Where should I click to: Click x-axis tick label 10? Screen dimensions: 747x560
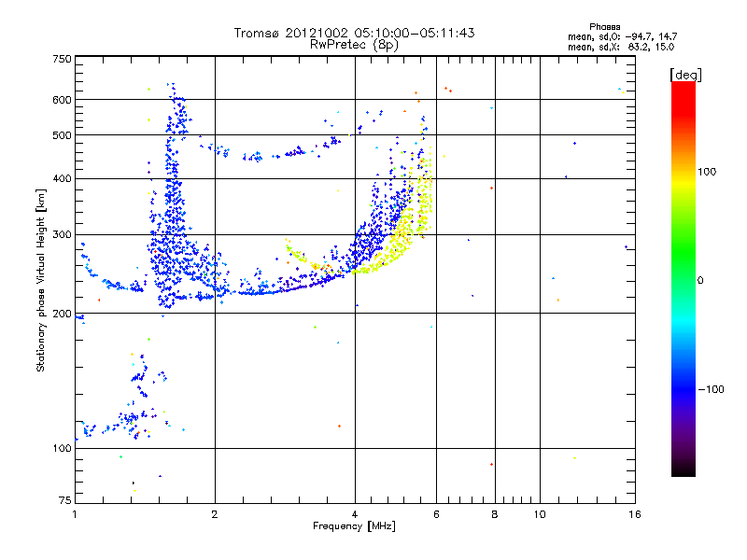coord(540,514)
